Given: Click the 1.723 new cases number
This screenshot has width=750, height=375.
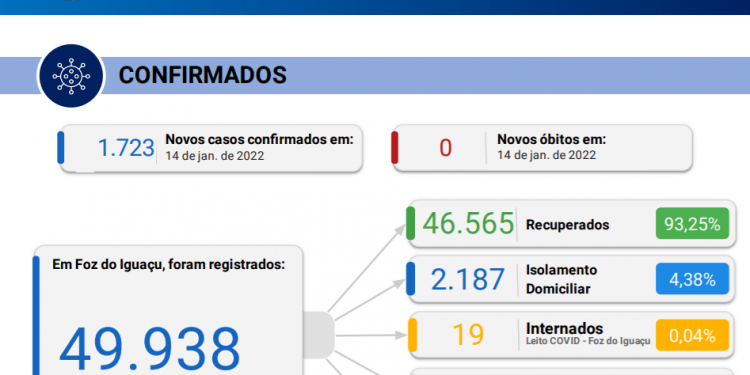Looking at the screenshot, I should click(x=126, y=148).
